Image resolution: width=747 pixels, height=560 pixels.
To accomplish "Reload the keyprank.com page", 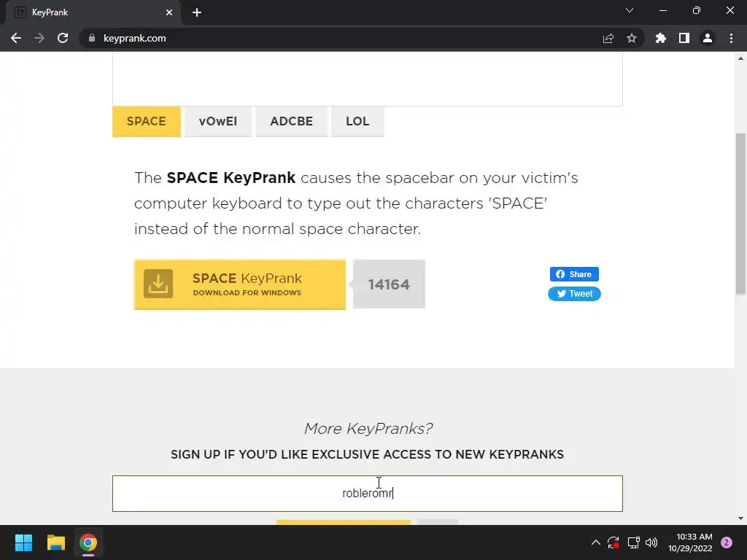I will pos(63,38).
